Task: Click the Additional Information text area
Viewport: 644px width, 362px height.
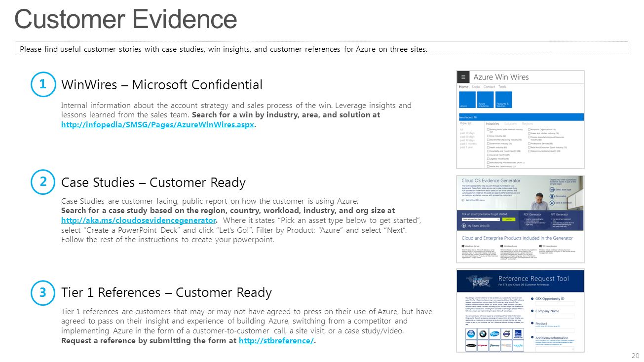Action: 555,349
